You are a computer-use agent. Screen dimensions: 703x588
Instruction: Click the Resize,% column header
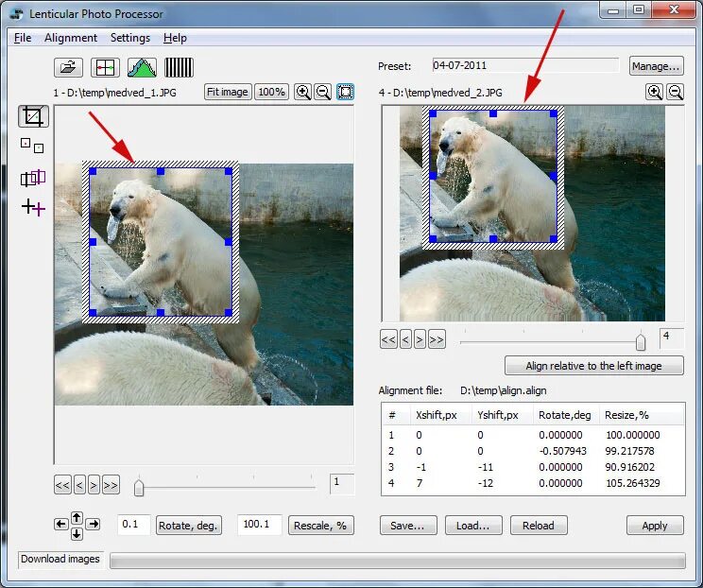pyautogui.click(x=642, y=415)
